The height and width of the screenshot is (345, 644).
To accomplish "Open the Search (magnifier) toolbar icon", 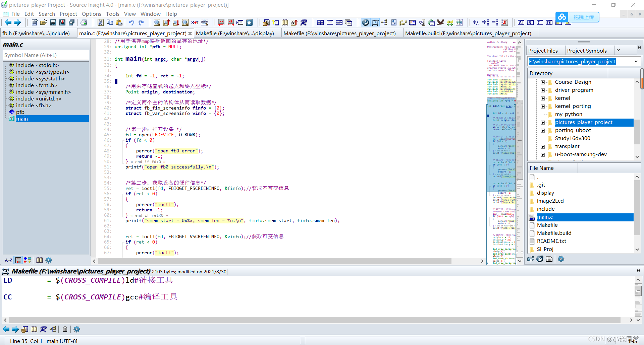I will click(x=157, y=22).
